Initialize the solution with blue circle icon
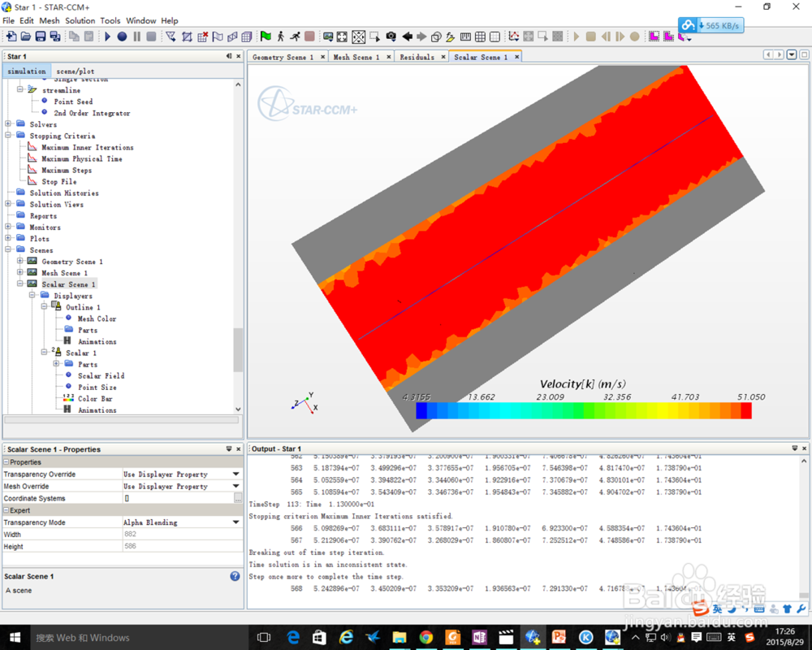This screenshot has width=812, height=650. tap(122, 37)
